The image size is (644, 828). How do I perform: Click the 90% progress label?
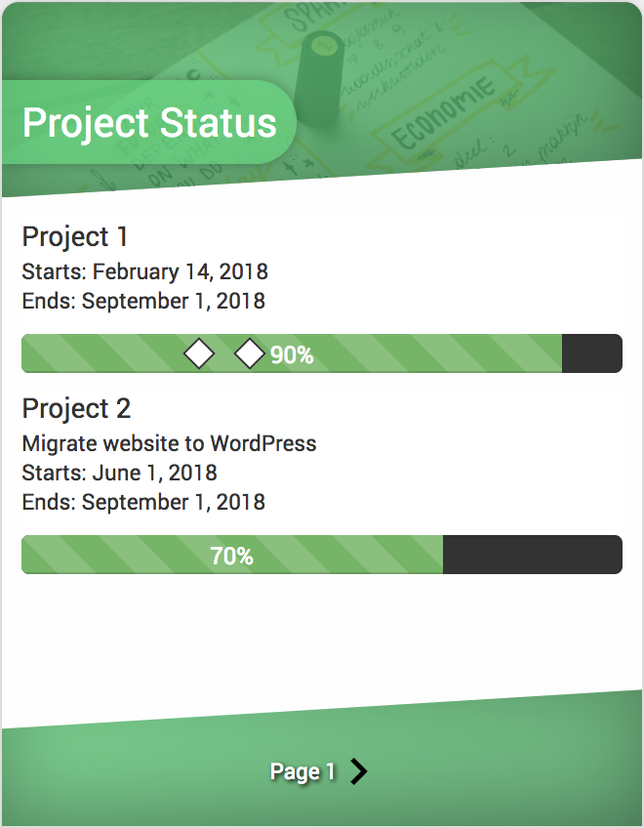pyautogui.click(x=292, y=355)
